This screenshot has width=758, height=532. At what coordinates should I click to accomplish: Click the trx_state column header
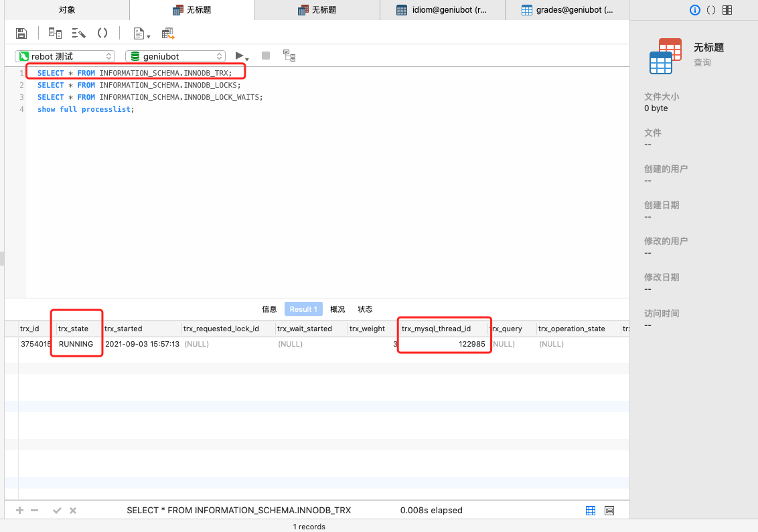tap(79, 329)
